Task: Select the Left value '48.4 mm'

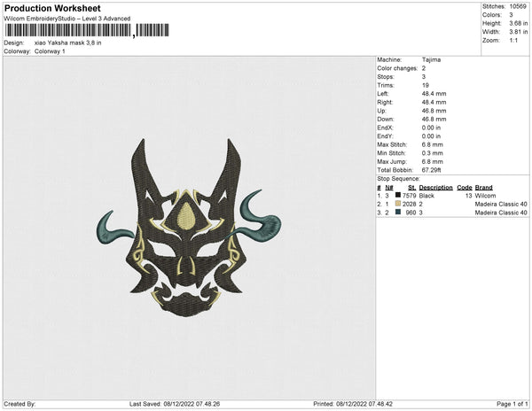Action: 434,94
